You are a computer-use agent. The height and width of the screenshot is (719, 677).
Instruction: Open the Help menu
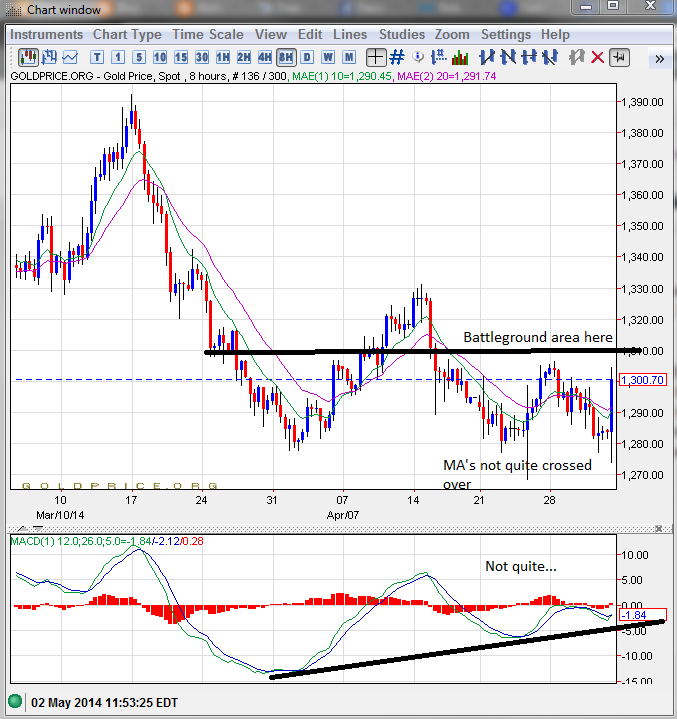pyautogui.click(x=555, y=34)
